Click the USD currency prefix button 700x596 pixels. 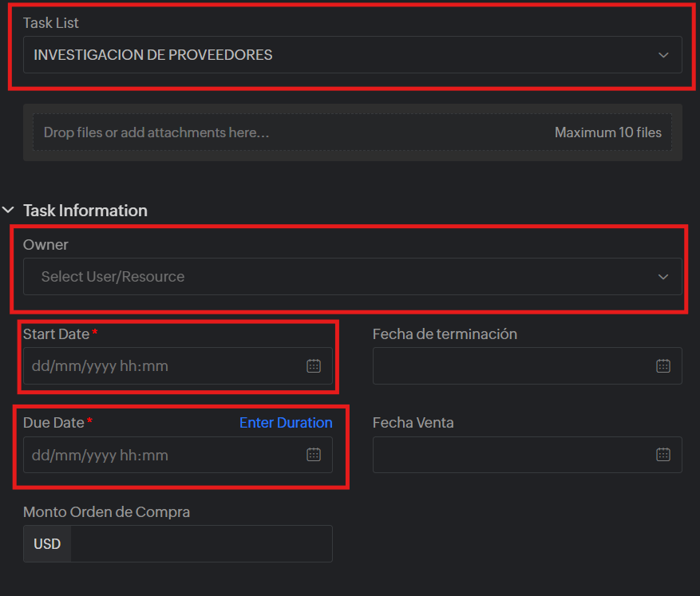pos(47,544)
